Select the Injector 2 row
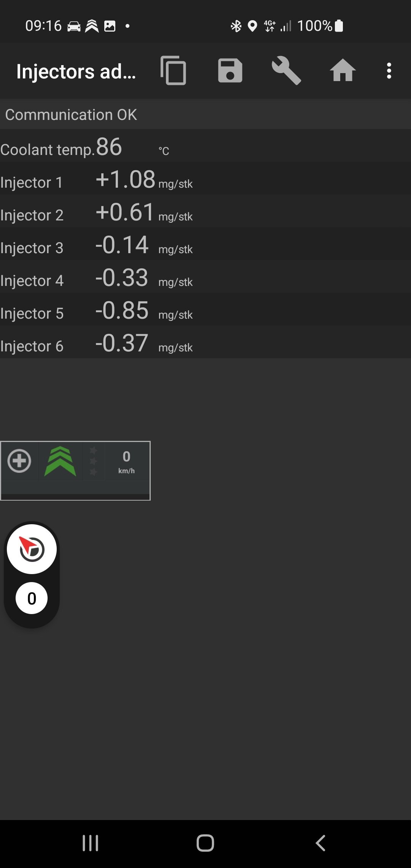The height and width of the screenshot is (868, 411). point(205,212)
